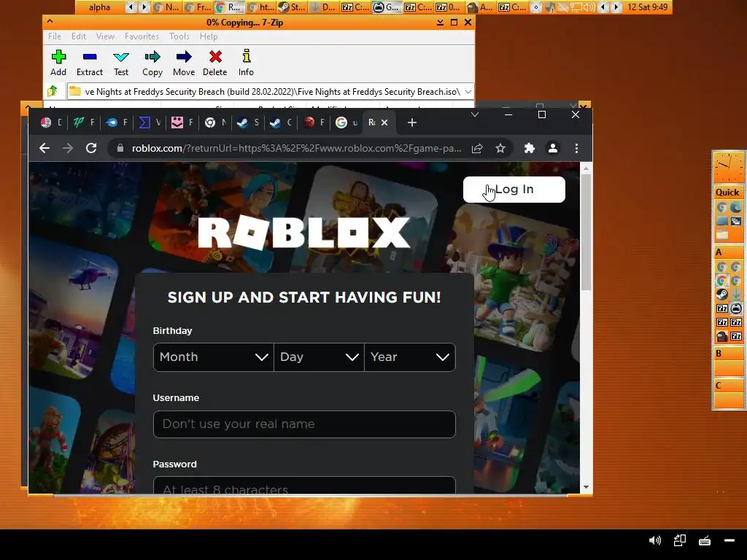
Task: Click the roblox.com URL in address bar
Action: point(296,149)
